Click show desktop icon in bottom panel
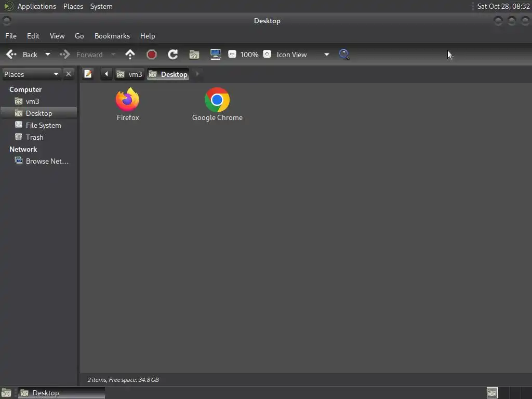The width and height of the screenshot is (532, 399). tap(6, 393)
